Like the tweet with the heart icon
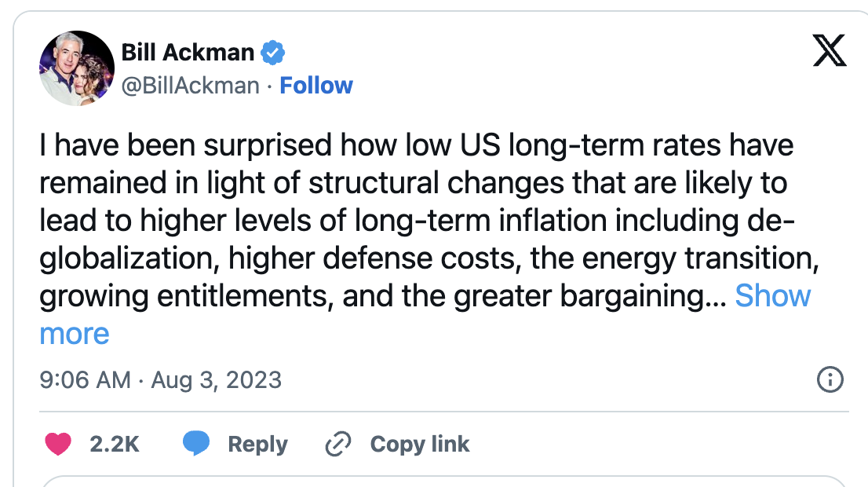 pyautogui.click(x=58, y=445)
